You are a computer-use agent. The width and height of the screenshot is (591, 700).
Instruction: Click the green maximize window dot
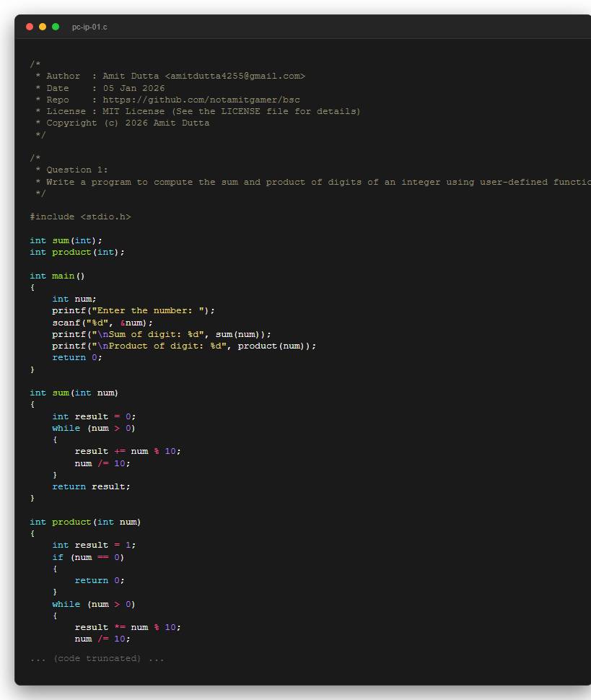coord(56,27)
